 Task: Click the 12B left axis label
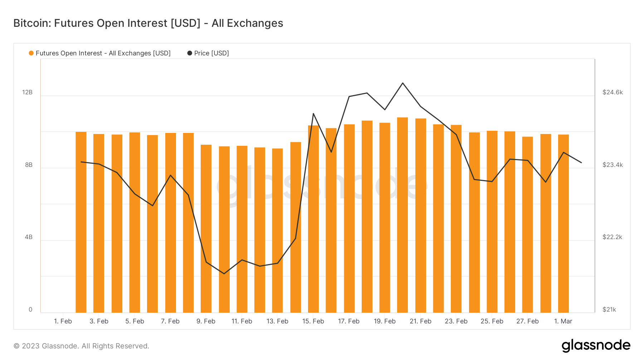tap(28, 92)
